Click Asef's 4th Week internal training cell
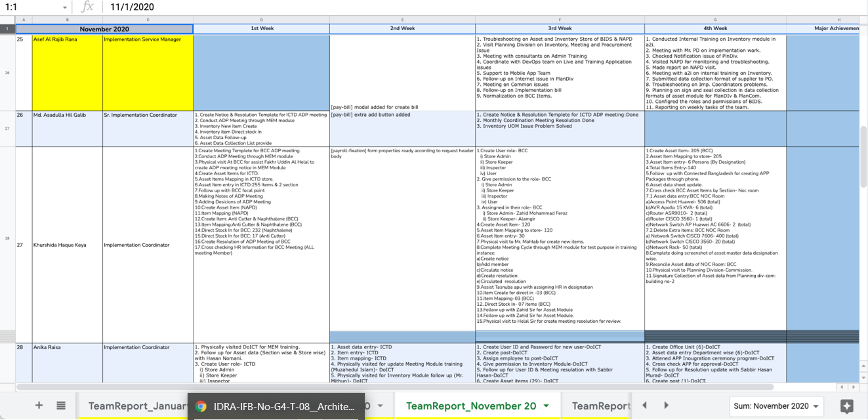The width and height of the screenshot is (868, 420). click(715, 73)
